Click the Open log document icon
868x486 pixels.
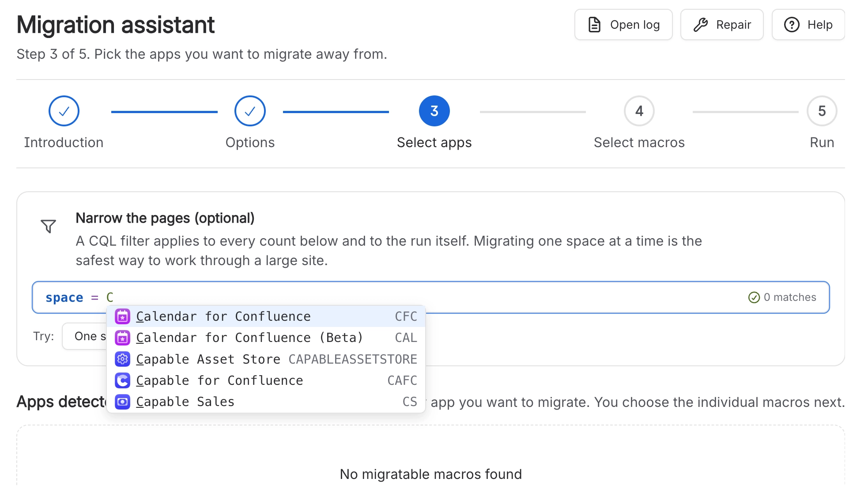click(x=594, y=25)
